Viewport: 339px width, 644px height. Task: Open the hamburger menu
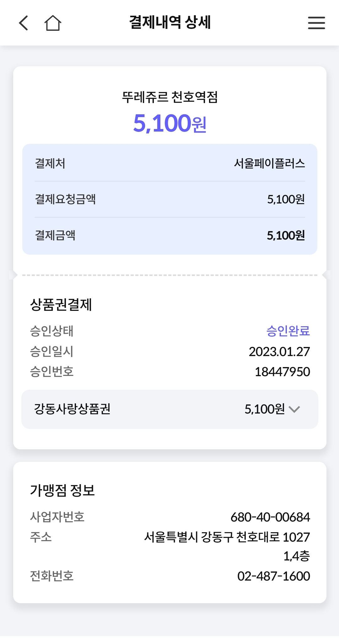pyautogui.click(x=316, y=23)
